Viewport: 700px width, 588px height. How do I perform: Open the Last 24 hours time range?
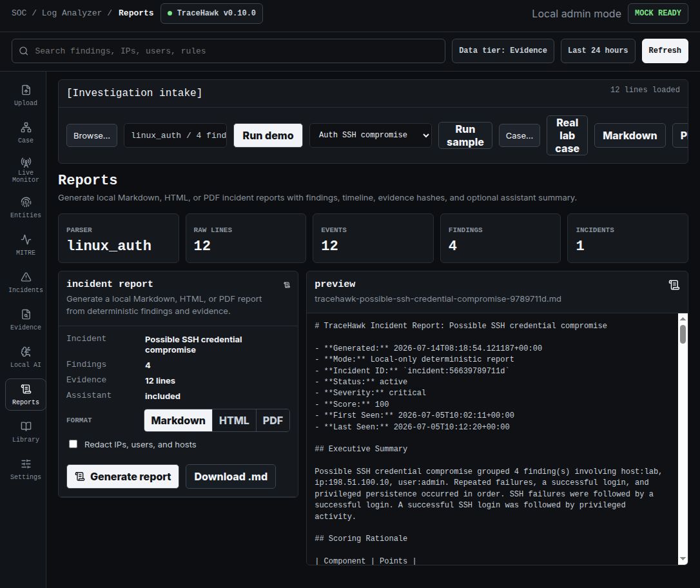[x=598, y=50]
